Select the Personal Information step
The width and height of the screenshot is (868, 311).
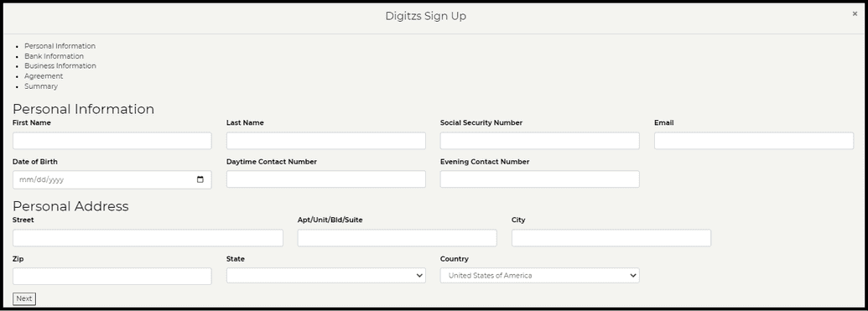click(60, 46)
